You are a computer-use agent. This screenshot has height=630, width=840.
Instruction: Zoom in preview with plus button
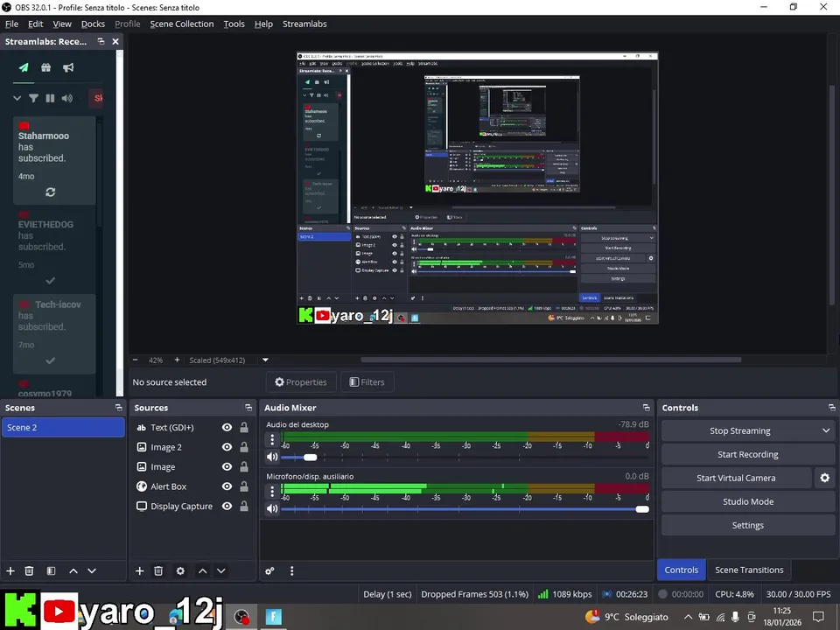coord(177,360)
